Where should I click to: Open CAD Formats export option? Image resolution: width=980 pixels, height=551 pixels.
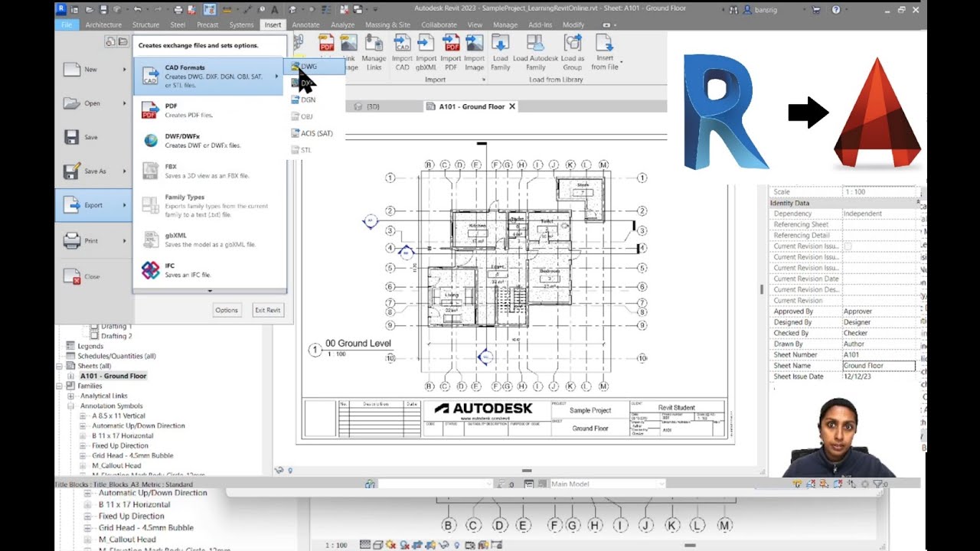click(208, 77)
